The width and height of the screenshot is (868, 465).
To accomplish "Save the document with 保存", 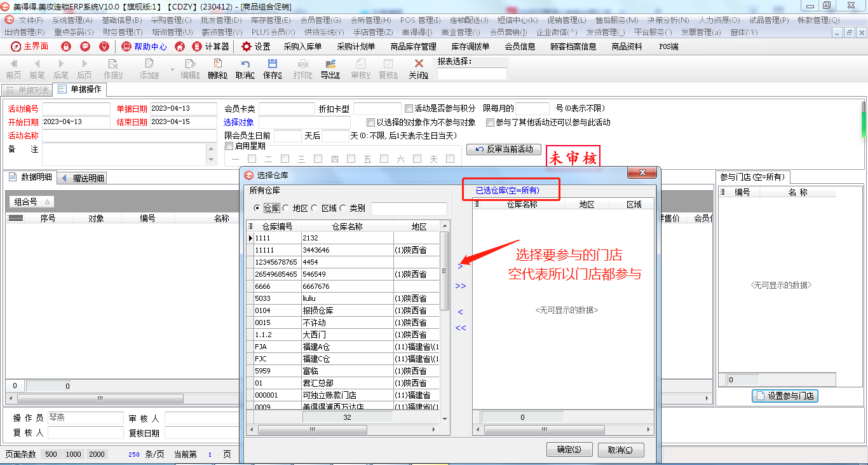I will tap(272, 69).
